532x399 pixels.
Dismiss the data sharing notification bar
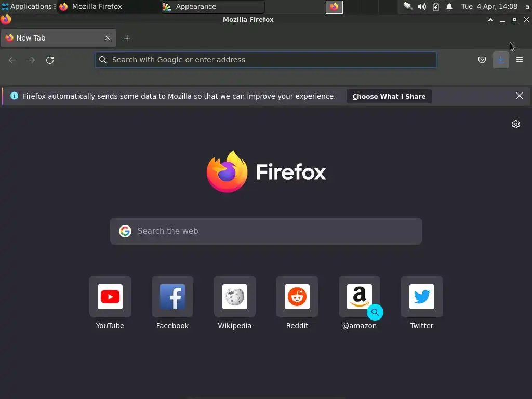pyautogui.click(x=519, y=96)
